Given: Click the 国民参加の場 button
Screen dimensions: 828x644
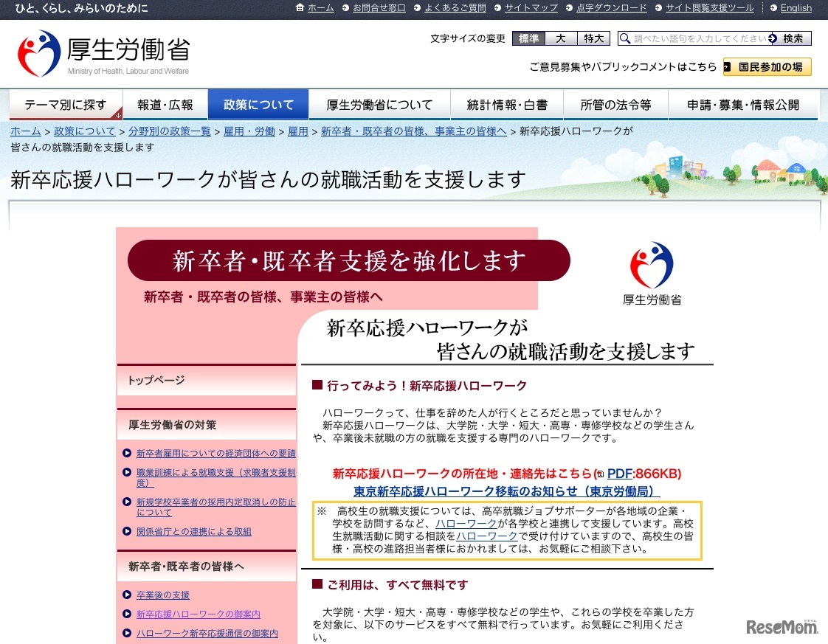Looking at the screenshot, I should (768, 66).
